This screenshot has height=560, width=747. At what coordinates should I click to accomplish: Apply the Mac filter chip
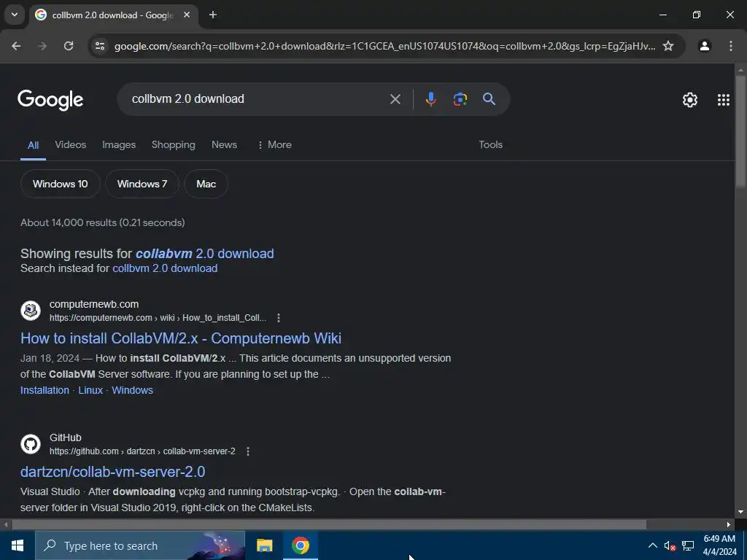(x=206, y=184)
